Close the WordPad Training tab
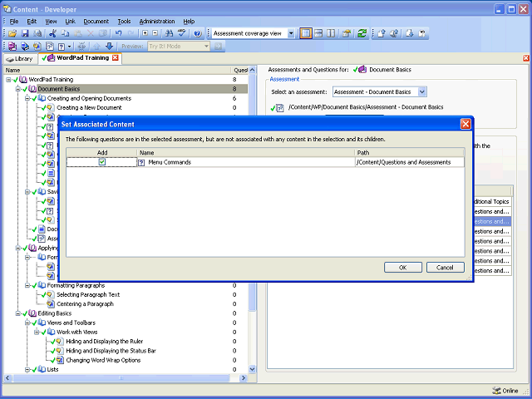This screenshot has height=399, width=532. pos(116,57)
